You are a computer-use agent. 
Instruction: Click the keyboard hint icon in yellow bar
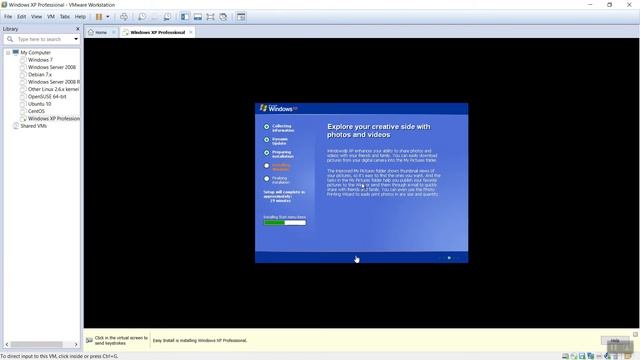[89, 340]
